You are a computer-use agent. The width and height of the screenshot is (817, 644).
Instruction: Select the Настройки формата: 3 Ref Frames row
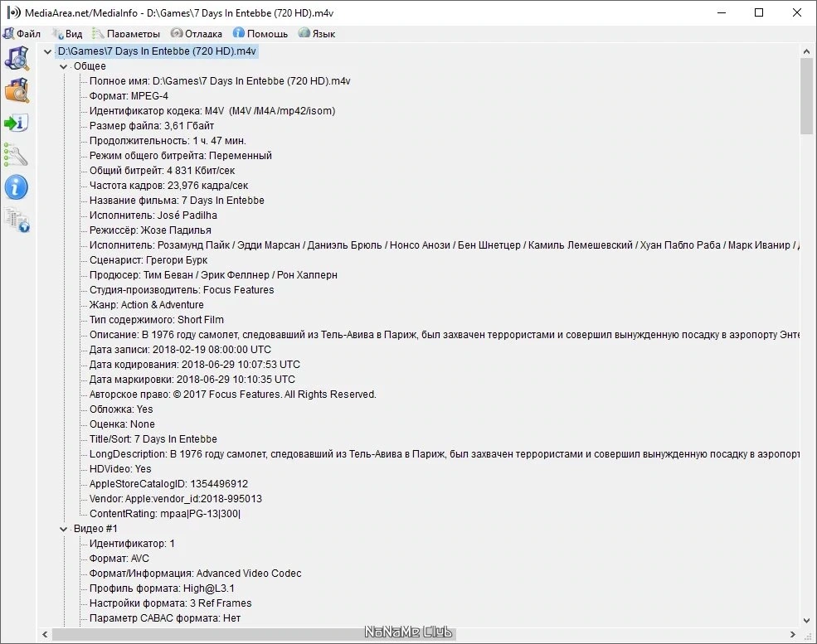pos(170,603)
